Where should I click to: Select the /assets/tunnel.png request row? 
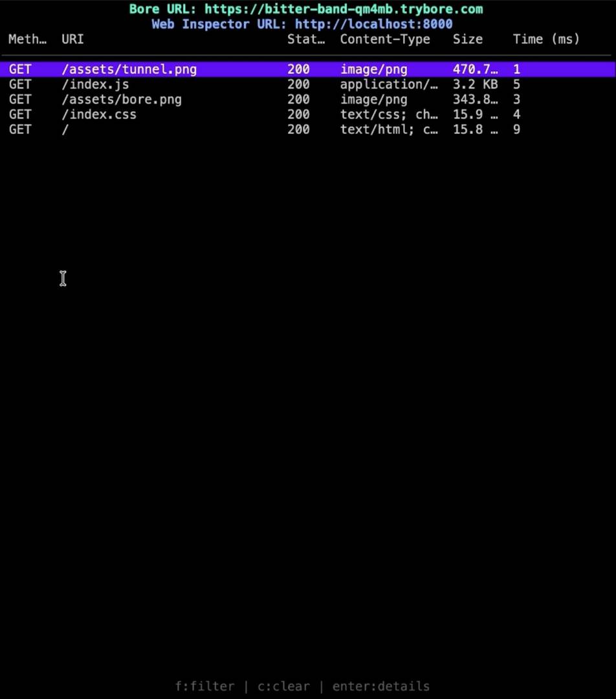point(308,69)
